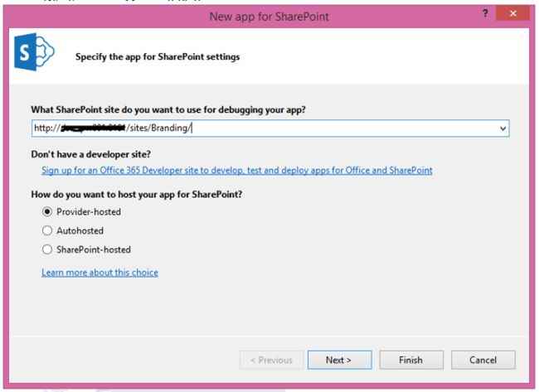
Task: Open the Learn more about this choice link
Action: pos(100,273)
